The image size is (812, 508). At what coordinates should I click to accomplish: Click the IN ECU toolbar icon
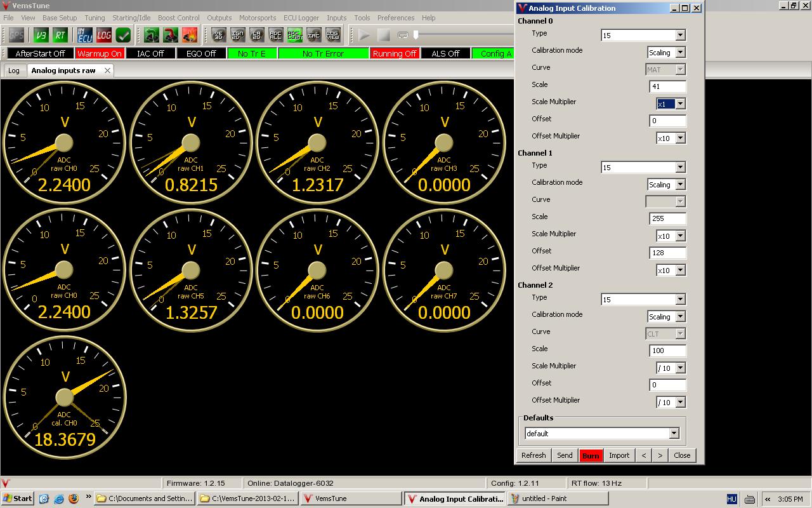point(85,35)
